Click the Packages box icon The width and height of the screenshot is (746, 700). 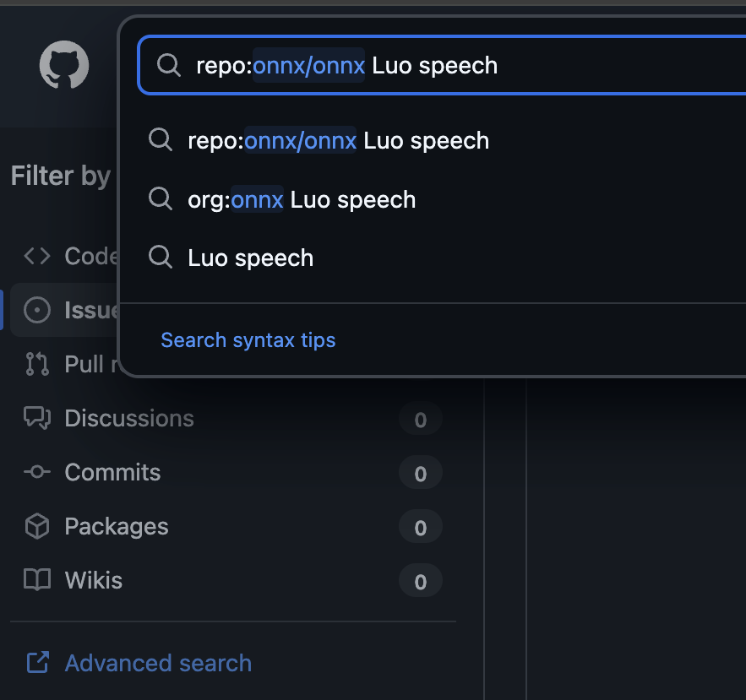tap(37, 526)
